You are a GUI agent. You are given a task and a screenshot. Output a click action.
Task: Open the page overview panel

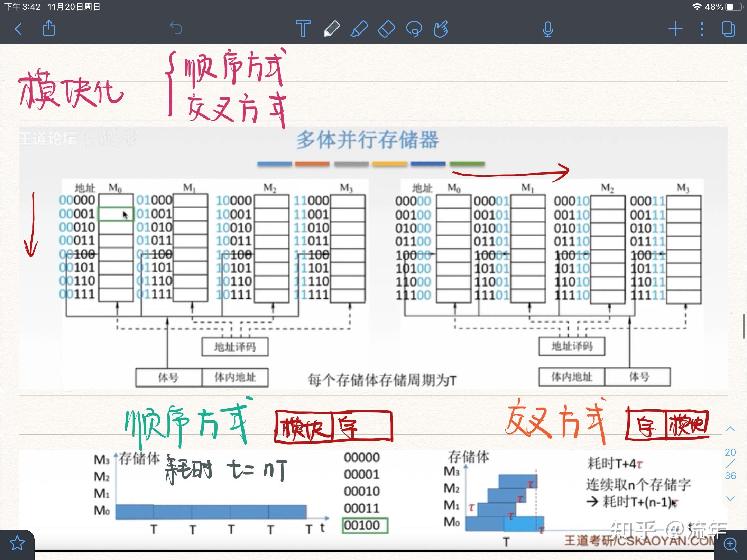pos(728,29)
